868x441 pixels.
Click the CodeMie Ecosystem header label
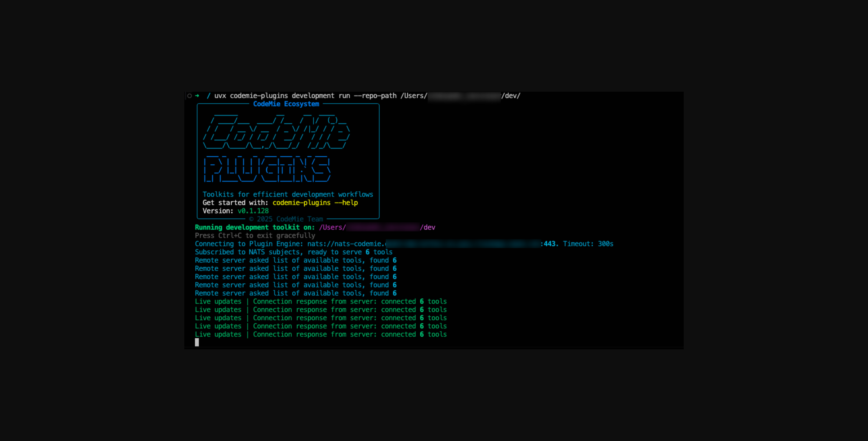click(287, 104)
